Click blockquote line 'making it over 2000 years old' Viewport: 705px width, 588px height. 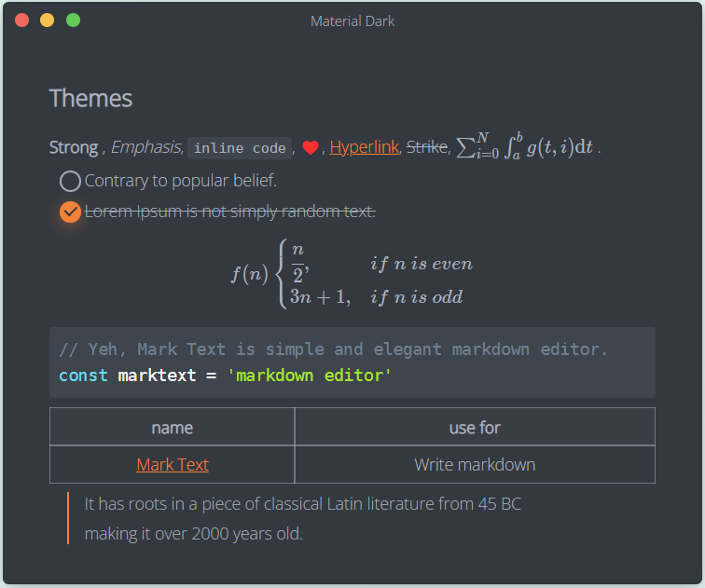coord(193,534)
